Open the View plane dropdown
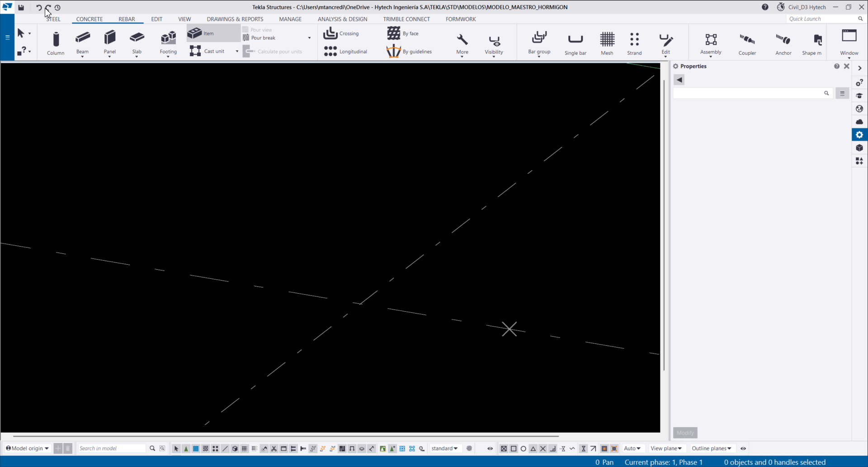This screenshot has width=868, height=467. (x=666, y=448)
